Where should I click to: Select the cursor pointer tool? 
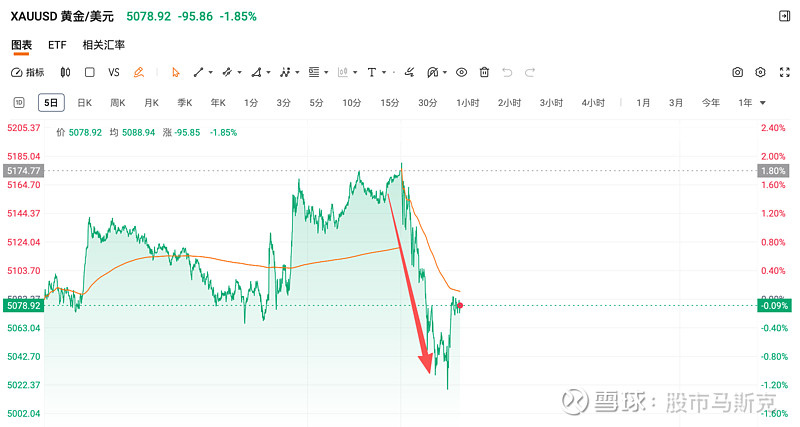click(176, 72)
